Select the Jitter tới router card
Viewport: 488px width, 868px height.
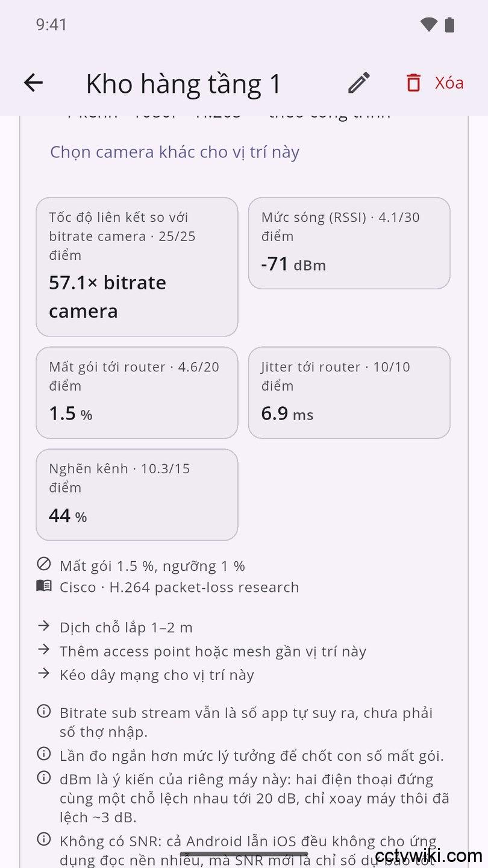pyautogui.click(x=349, y=392)
